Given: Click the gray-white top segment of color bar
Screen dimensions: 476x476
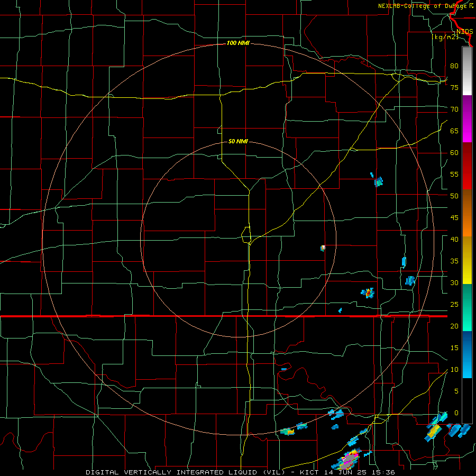Looking at the screenshot, I should coord(467,71).
